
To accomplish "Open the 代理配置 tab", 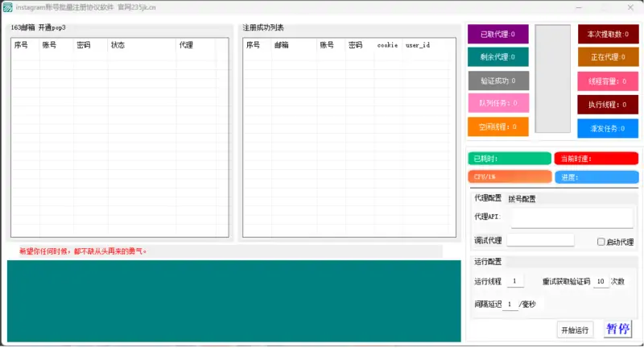I will pyautogui.click(x=488, y=198).
